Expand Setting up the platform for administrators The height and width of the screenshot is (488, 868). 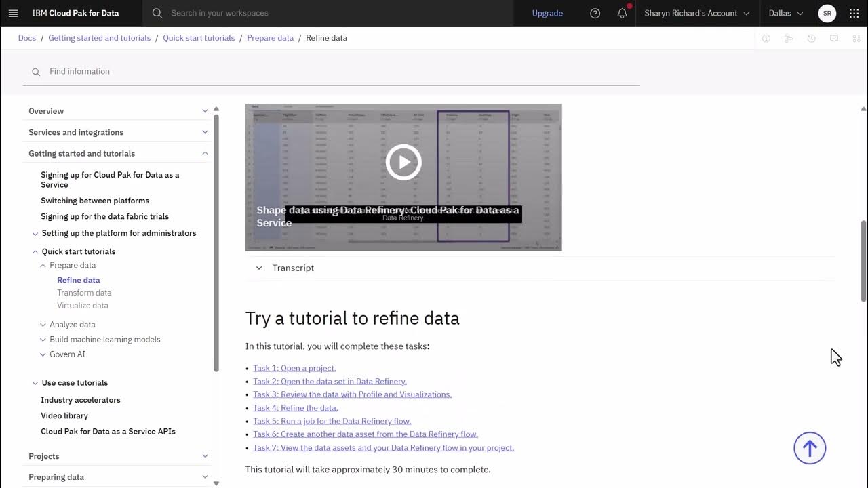coord(35,234)
